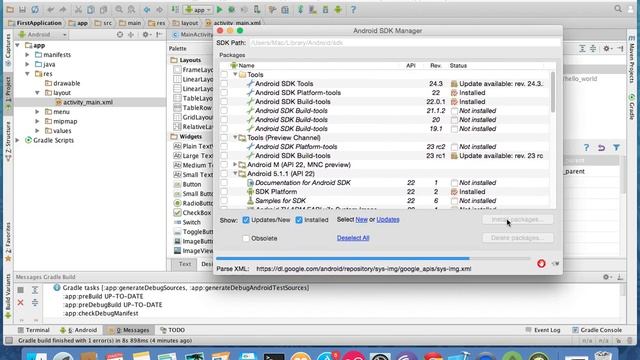Viewport: 640px width, 360px height.
Task: Click scroll-from-source target icon in project pane
Action: (x=120, y=35)
